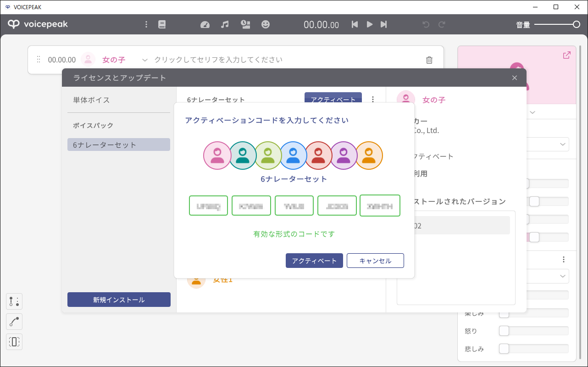
Task: Expand the chevron under the pink narrator panel
Action: pyautogui.click(x=532, y=112)
